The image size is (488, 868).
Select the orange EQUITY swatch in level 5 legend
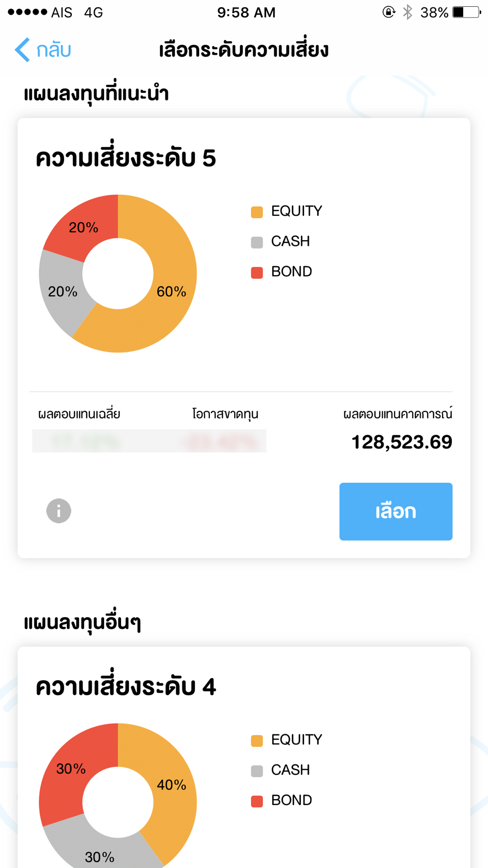tap(257, 212)
